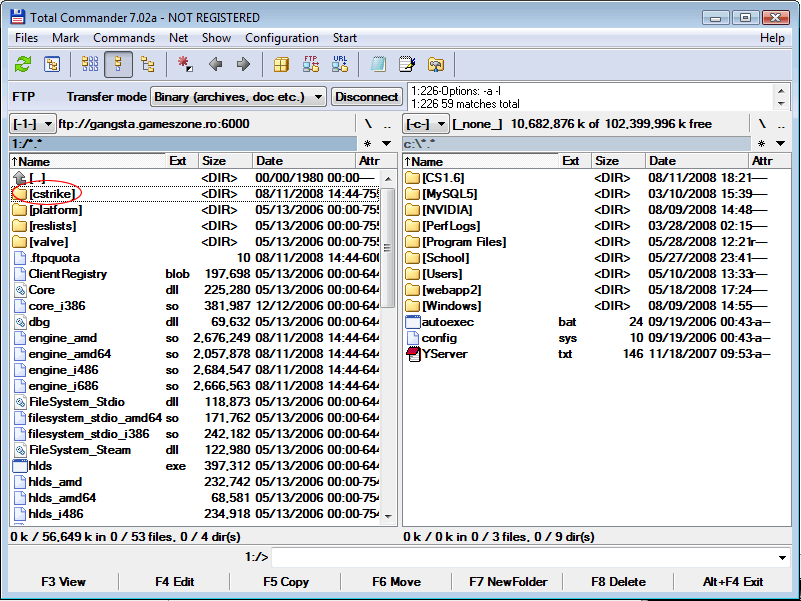Click the Forward arrow toolbar icon
Image resolution: width=801 pixels, height=601 pixels.
point(243,64)
